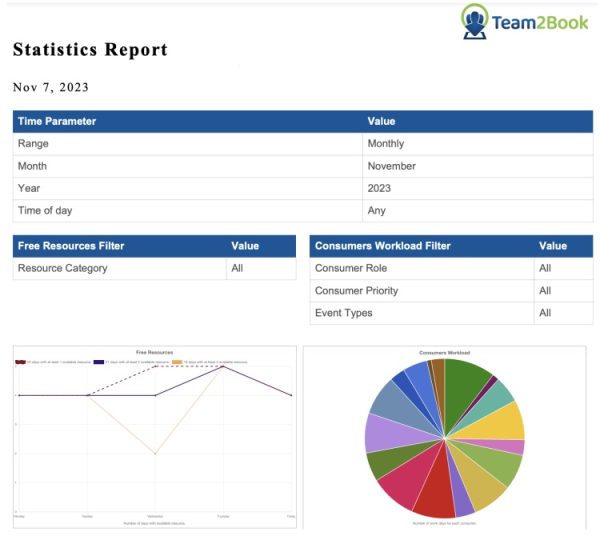
Task: Click the Consumers Workload Filter header
Action: (x=382, y=246)
